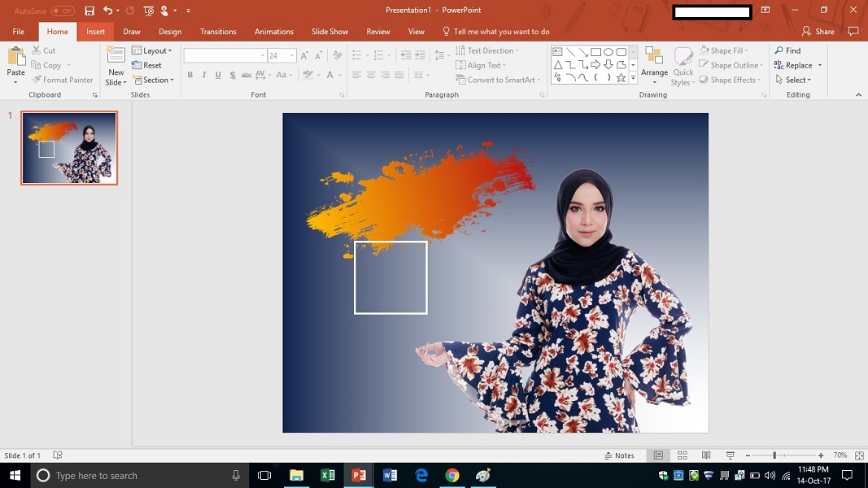
Task: Switch to the Transitions tab
Action: 218,32
